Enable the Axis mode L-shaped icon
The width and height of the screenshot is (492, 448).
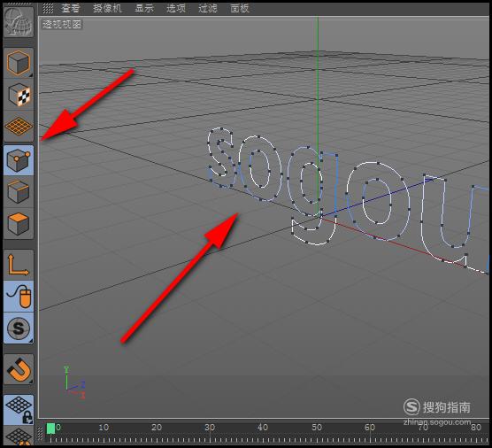click(19, 265)
